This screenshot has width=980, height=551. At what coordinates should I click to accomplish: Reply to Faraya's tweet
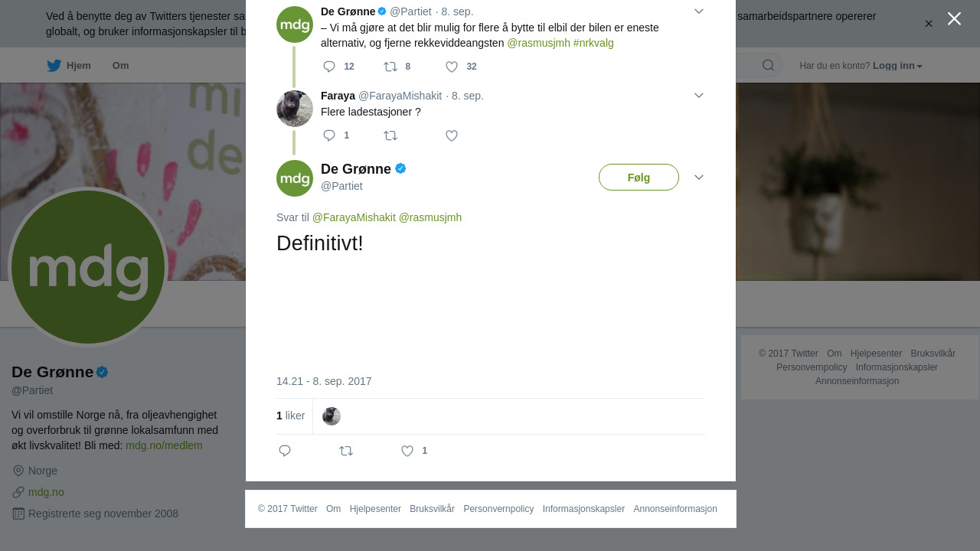pyautogui.click(x=329, y=135)
